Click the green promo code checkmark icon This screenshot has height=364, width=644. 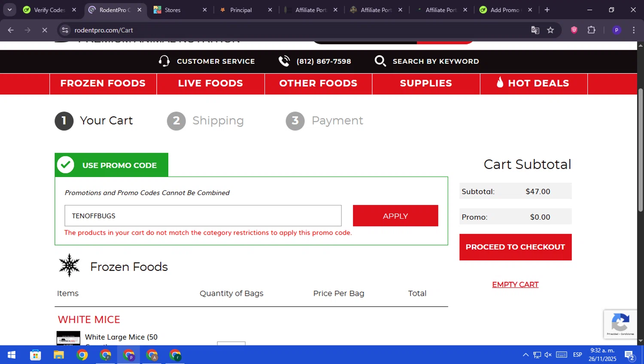coord(66,165)
